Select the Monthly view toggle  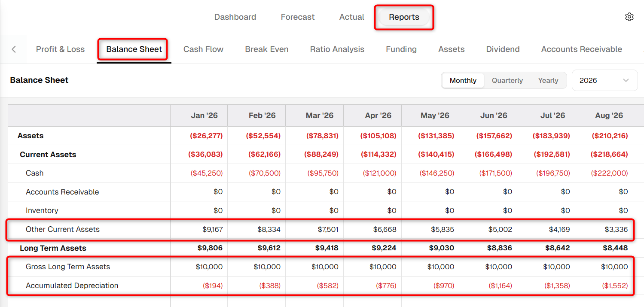tap(463, 80)
